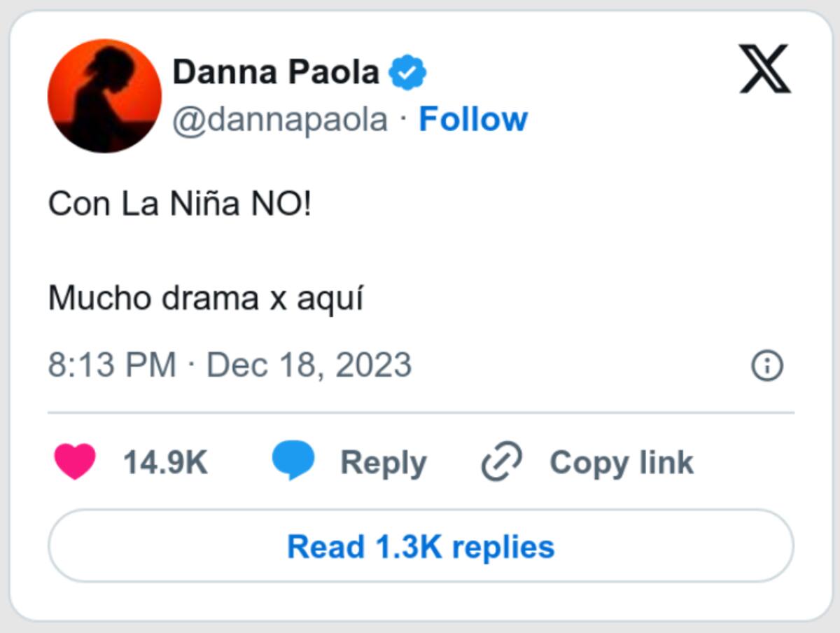Click the blue reply bubble icon
Screen dimensions: 840x633
pyautogui.click(x=293, y=461)
